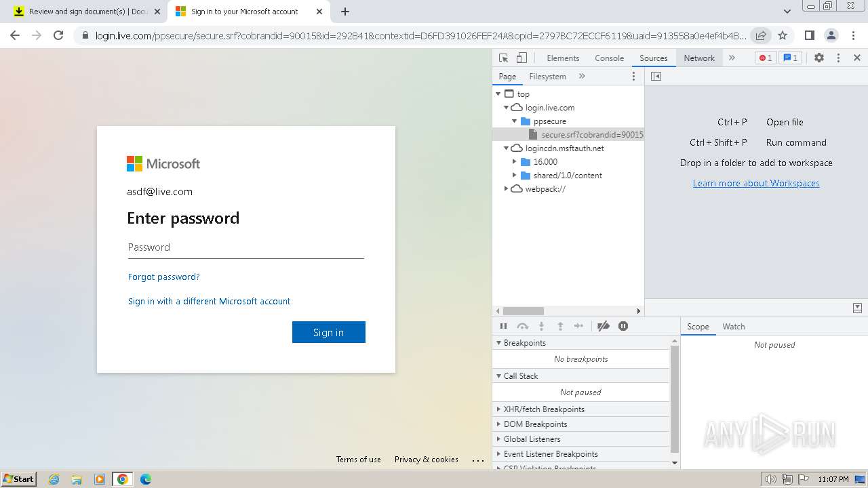This screenshot has width=868, height=488.
Task: Reload the page
Action: pos(58,35)
